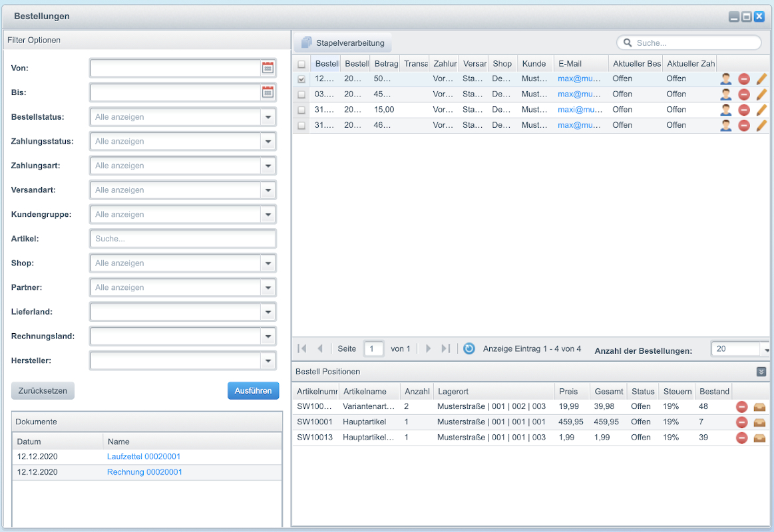Open article box icon for SW10013 position

point(759,438)
